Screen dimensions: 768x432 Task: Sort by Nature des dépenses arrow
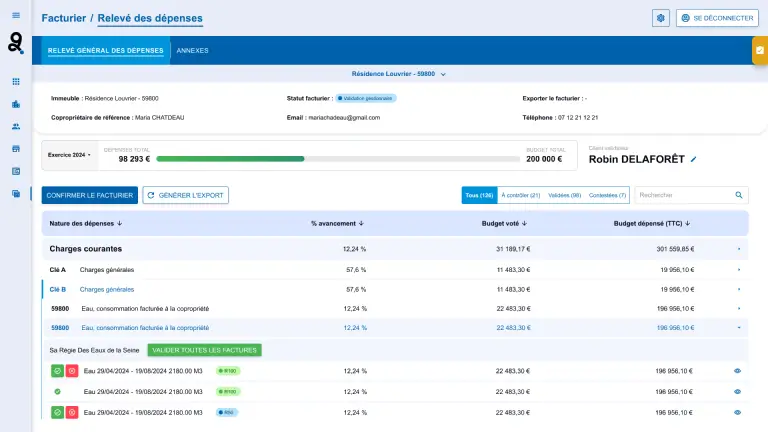click(x=120, y=223)
